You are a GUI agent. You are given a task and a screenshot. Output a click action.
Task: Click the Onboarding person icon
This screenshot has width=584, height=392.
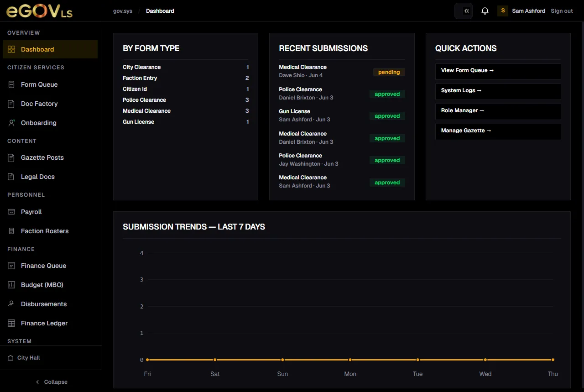(11, 123)
